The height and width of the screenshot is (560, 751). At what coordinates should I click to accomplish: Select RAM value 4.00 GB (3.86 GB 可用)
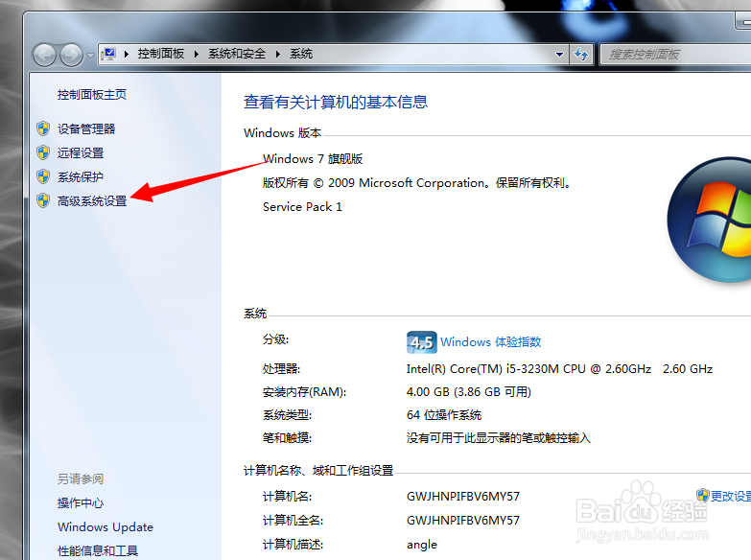pos(469,392)
